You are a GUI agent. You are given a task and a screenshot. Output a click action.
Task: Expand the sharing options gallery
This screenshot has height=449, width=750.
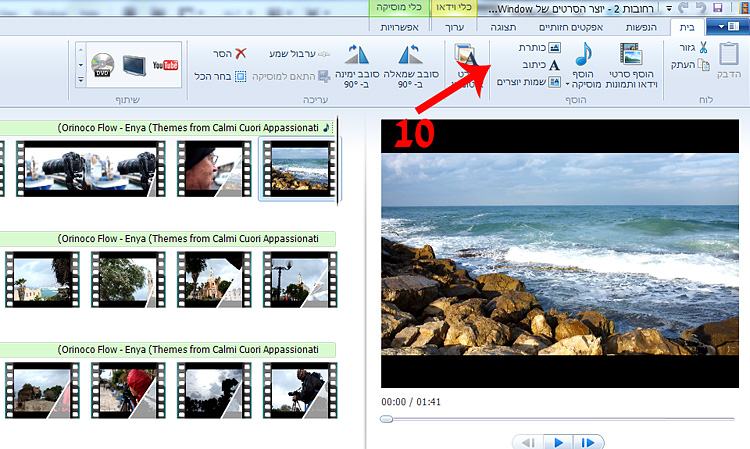coord(79,78)
